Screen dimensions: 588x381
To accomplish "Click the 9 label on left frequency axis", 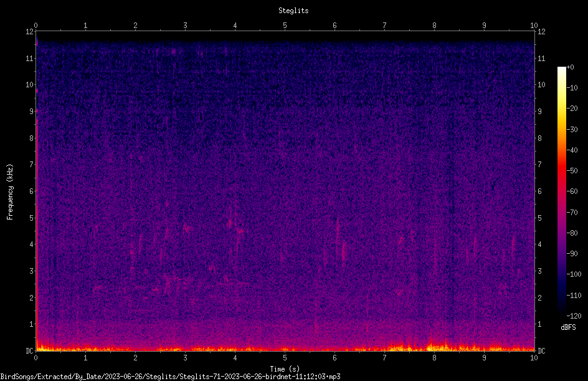I will click(x=32, y=112).
